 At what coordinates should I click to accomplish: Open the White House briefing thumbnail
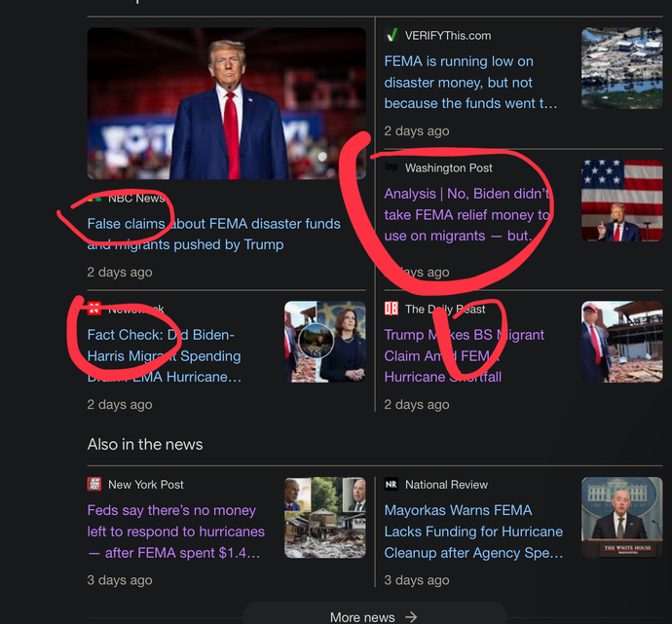pyautogui.click(x=622, y=518)
